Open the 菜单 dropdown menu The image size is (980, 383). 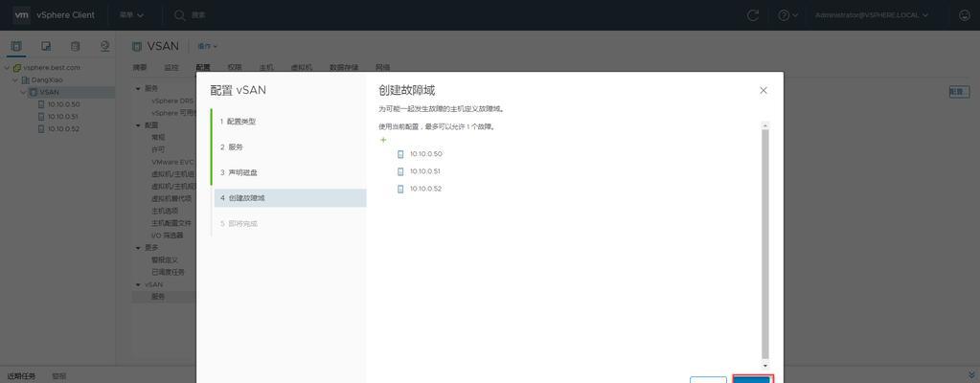click(131, 15)
